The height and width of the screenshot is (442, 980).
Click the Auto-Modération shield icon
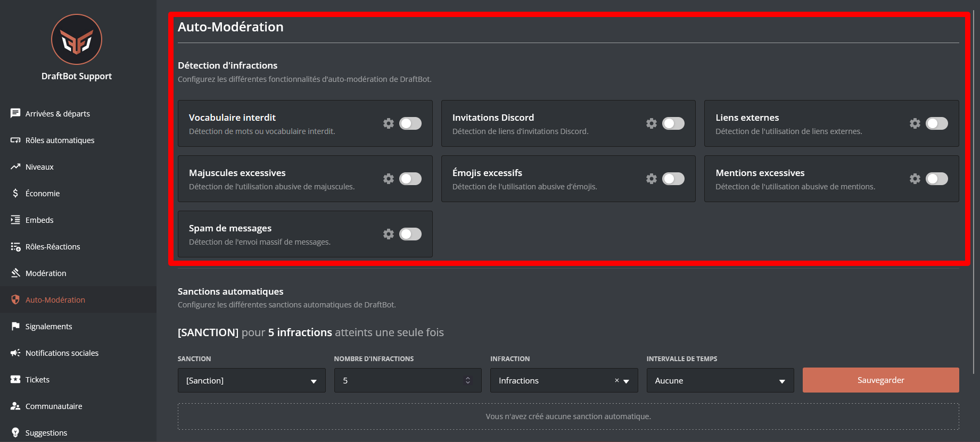tap(15, 299)
